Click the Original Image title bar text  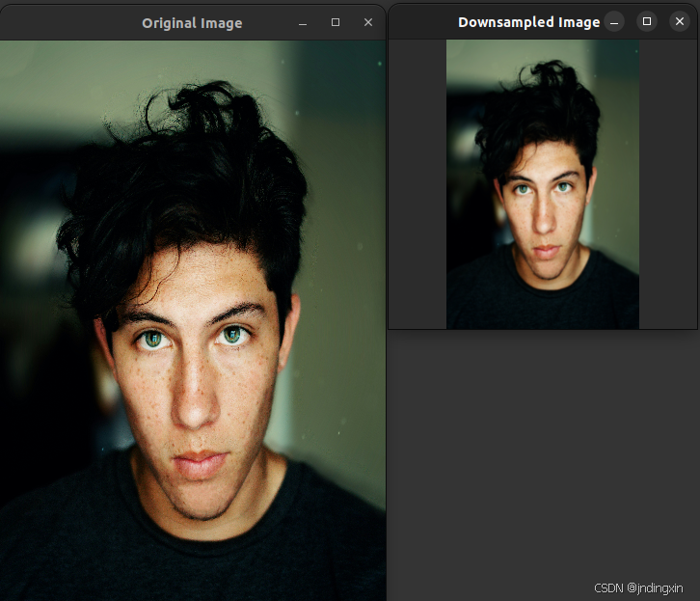pyautogui.click(x=192, y=23)
